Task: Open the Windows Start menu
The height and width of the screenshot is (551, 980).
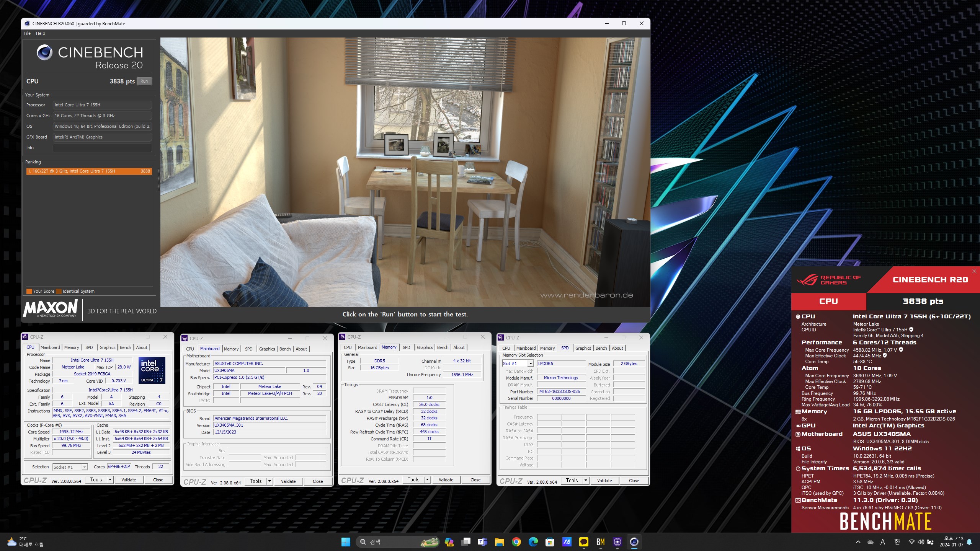Action: point(346,542)
